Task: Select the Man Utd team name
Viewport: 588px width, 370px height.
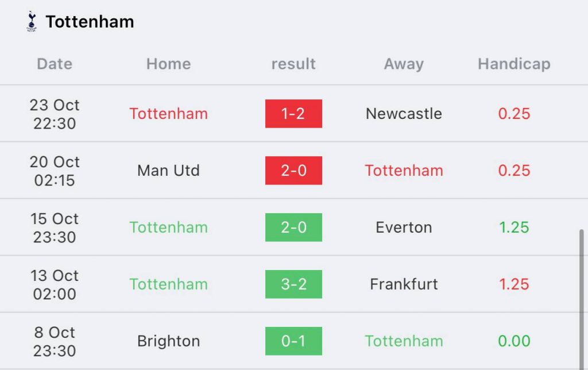Action: 168,171
